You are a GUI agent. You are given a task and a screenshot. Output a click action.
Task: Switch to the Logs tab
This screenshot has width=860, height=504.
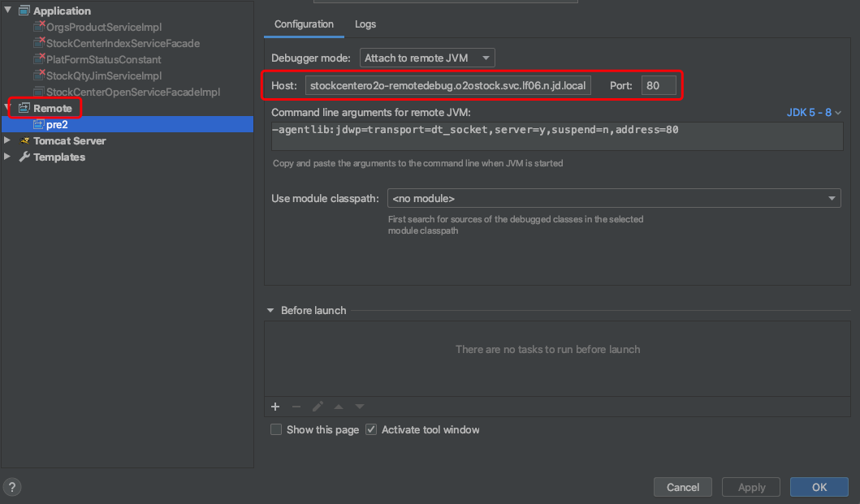click(365, 24)
